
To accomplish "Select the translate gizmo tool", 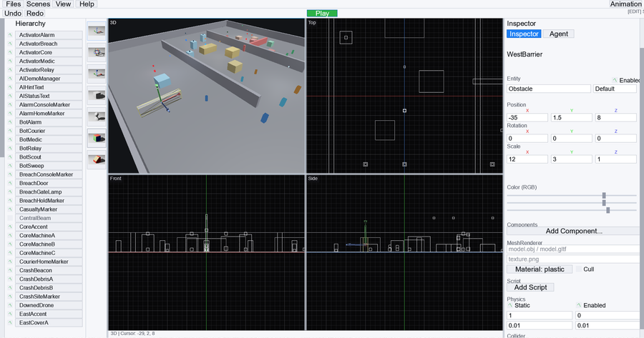I will [x=97, y=31].
